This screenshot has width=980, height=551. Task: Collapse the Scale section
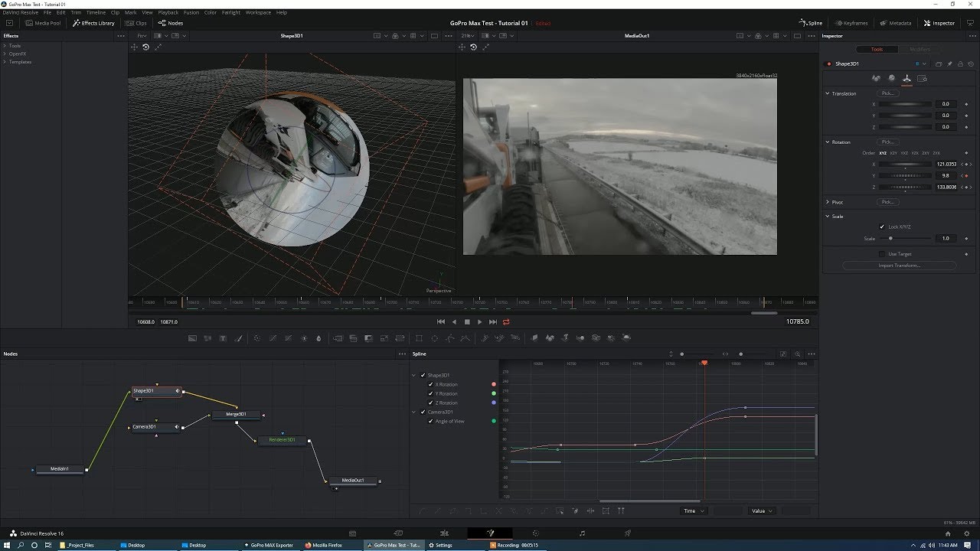tap(828, 217)
